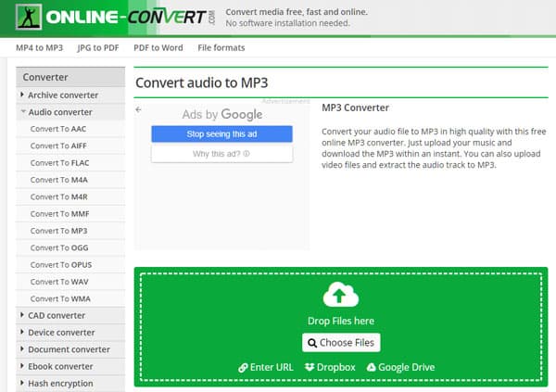The image size is (556, 392).
Task: Upload from Google Drive
Action: (x=400, y=367)
